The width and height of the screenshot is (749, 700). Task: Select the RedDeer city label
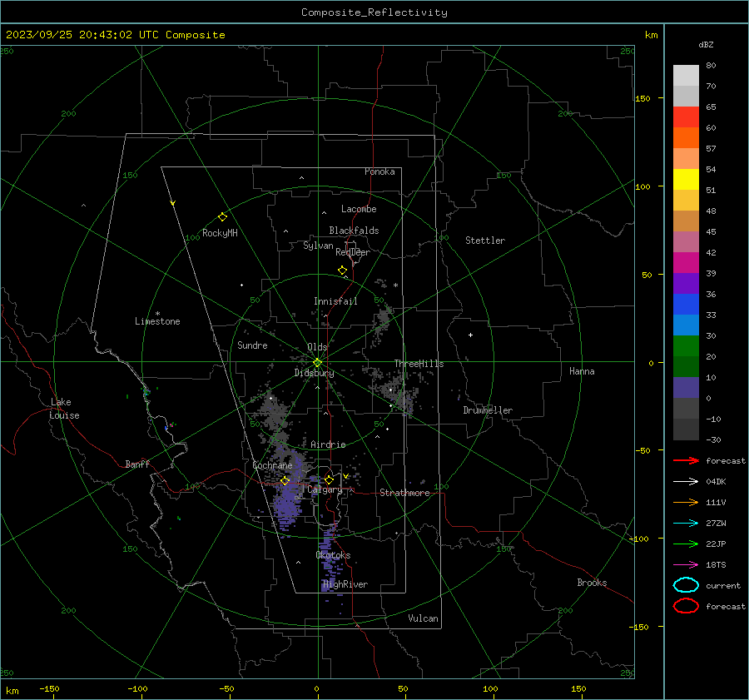pyautogui.click(x=353, y=252)
